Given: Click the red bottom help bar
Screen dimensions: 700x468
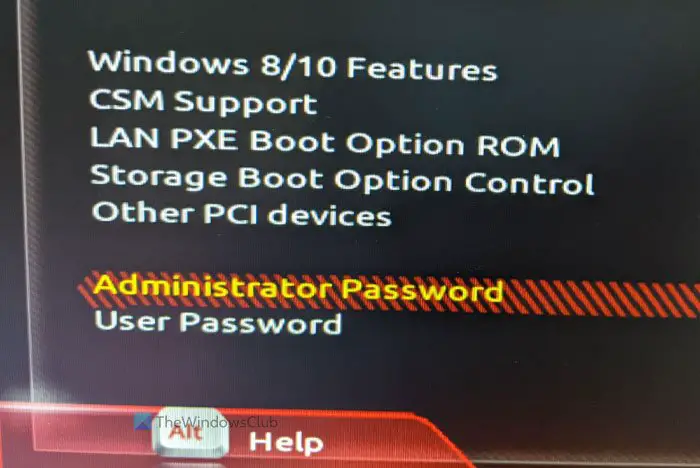Looking at the screenshot, I should [x=232, y=435].
